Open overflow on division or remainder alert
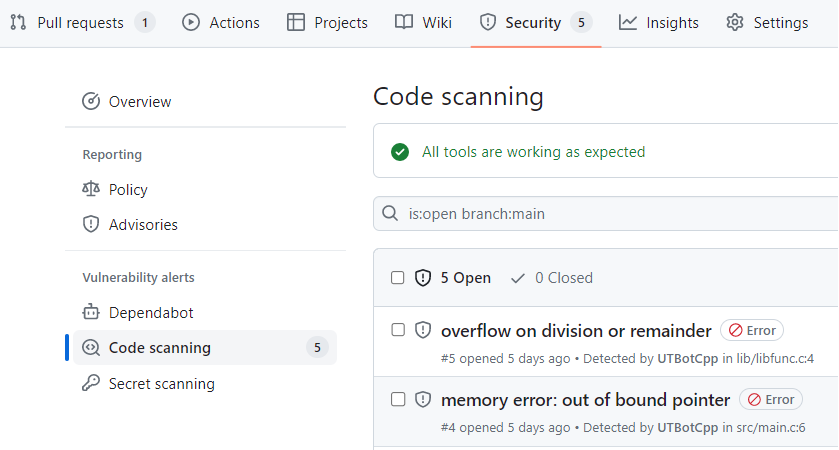The height and width of the screenshot is (450, 839). click(576, 331)
